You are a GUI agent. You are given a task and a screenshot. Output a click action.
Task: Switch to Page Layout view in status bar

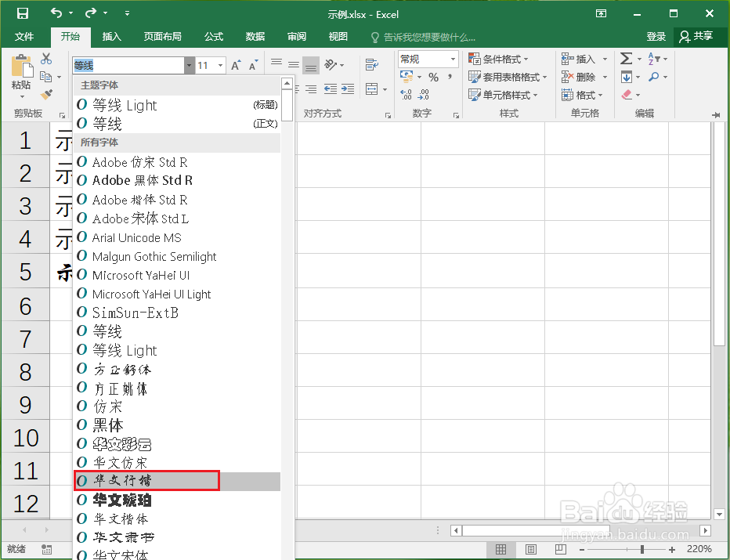531,549
